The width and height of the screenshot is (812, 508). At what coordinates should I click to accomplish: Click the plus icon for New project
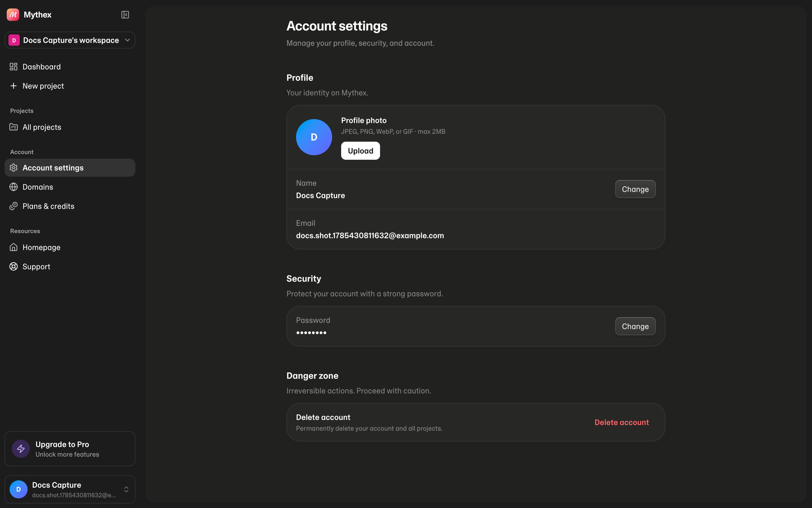point(14,86)
